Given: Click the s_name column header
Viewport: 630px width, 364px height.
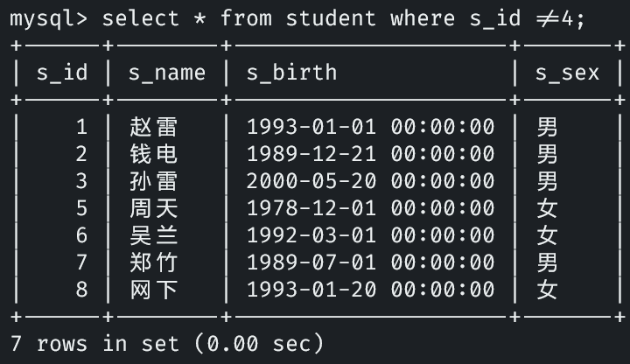Looking at the screenshot, I should click(x=167, y=73).
